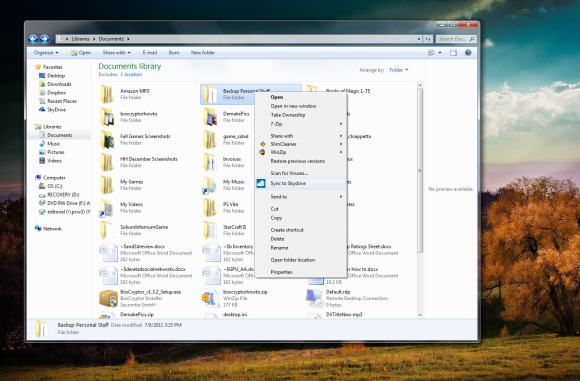
Task: Select the Invoices folder icon
Action: click(210, 162)
